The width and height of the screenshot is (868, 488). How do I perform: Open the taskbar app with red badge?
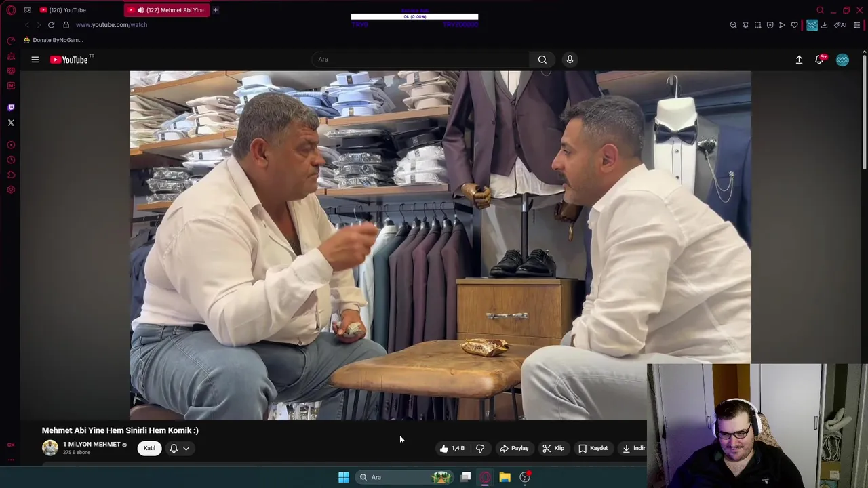tap(525, 477)
